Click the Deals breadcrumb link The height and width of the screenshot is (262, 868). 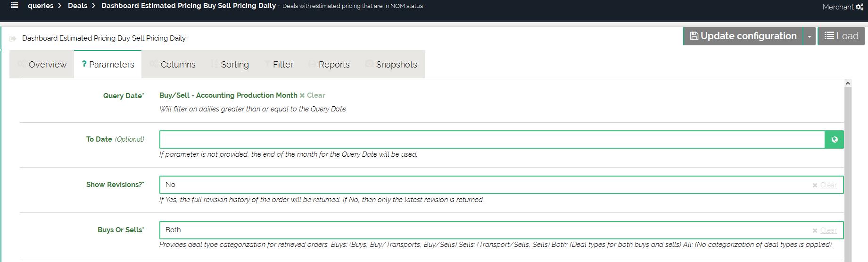[x=77, y=6]
